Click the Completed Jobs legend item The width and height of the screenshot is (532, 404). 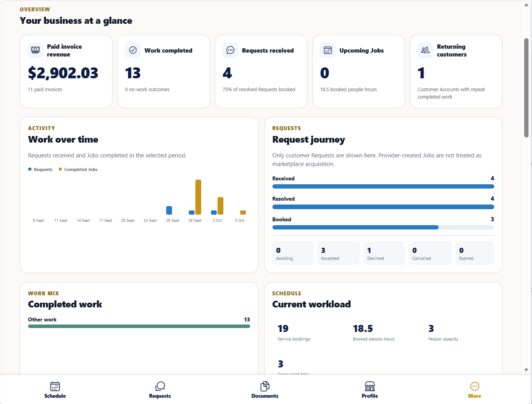tap(78, 169)
